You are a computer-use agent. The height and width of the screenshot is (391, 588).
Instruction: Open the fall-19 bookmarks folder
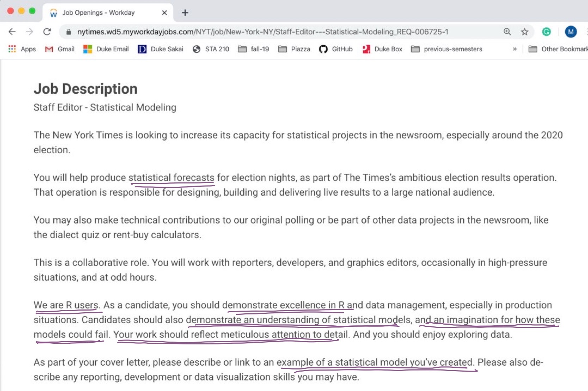point(253,49)
